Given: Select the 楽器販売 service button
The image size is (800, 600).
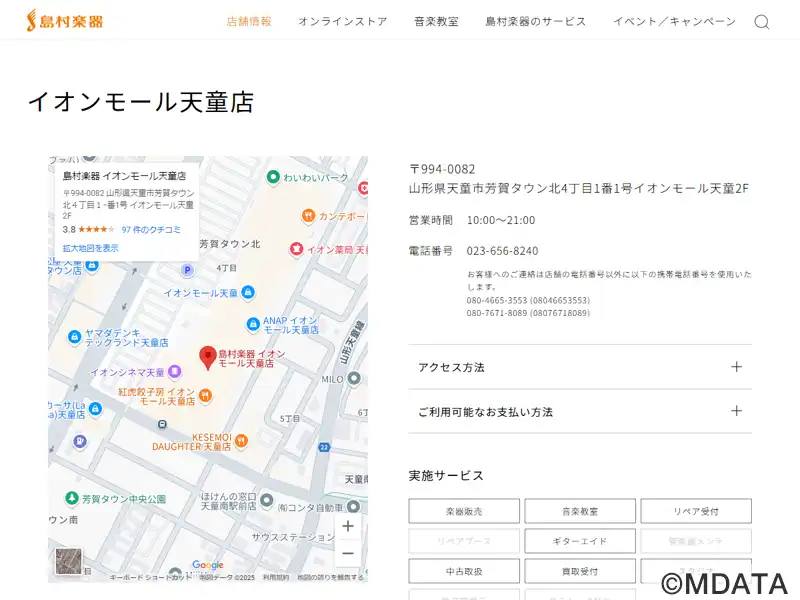Looking at the screenshot, I should [x=464, y=511].
